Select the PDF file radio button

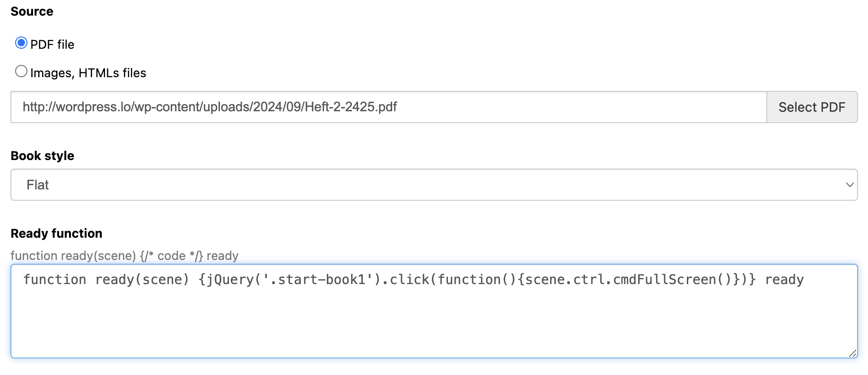coord(21,43)
